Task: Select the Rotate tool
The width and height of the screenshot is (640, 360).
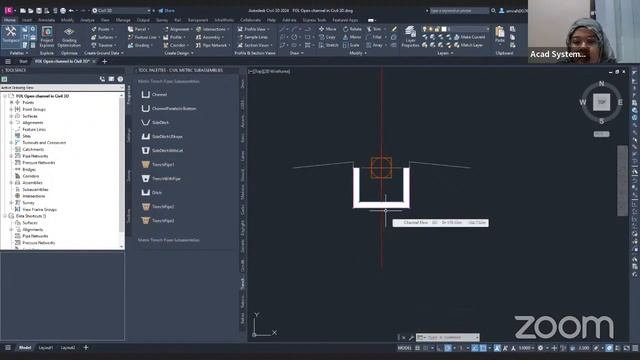Action: pos(352,29)
